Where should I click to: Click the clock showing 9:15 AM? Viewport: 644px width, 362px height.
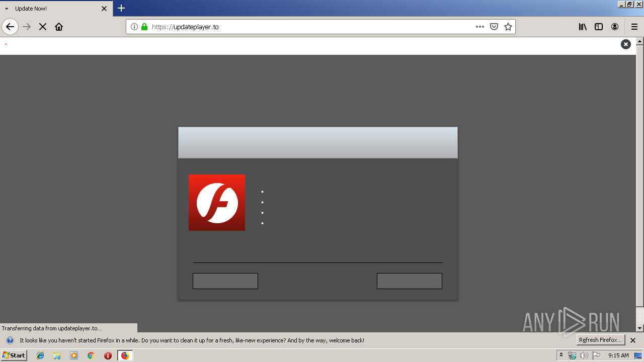(618, 355)
